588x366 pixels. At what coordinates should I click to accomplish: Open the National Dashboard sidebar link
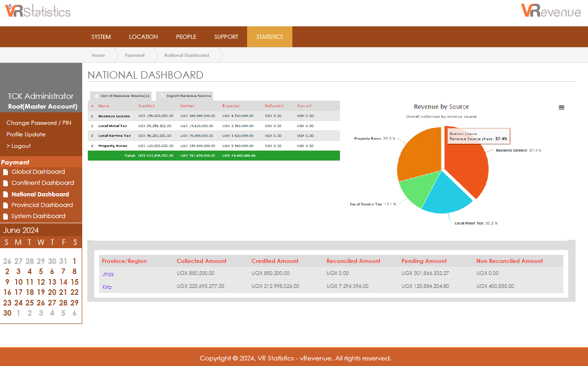point(40,195)
